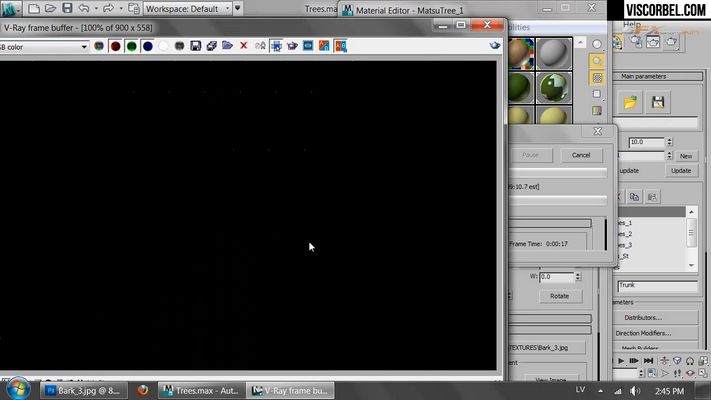Open the Firefox icon in taskbar
Screen dimensions: 711x400
point(142,390)
